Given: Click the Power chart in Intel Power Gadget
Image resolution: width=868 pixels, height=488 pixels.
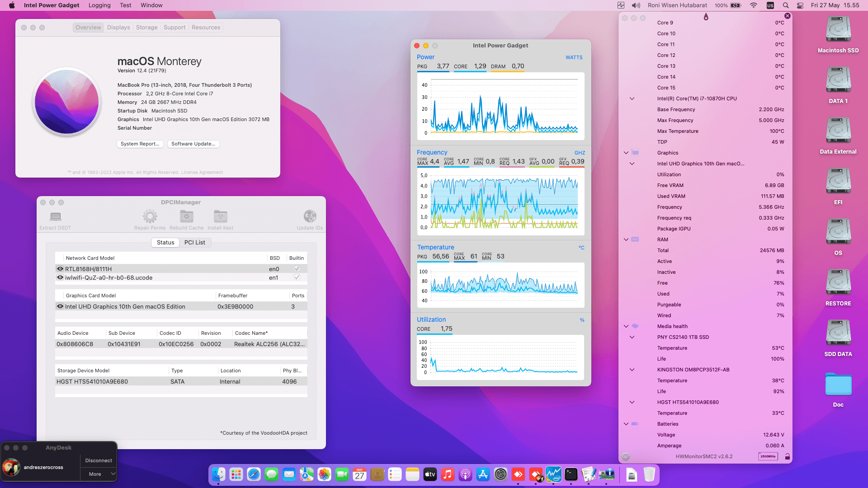Looking at the screenshot, I should (500, 106).
